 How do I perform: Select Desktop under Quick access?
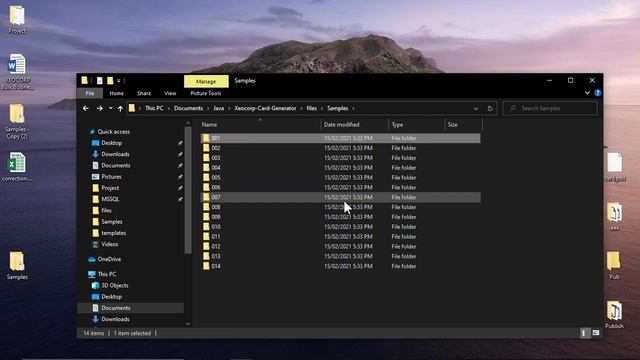coord(111,143)
